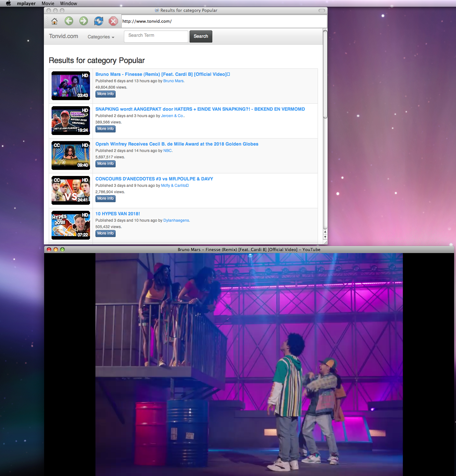
Task: Go forward with green right arrow
Action: point(84,21)
